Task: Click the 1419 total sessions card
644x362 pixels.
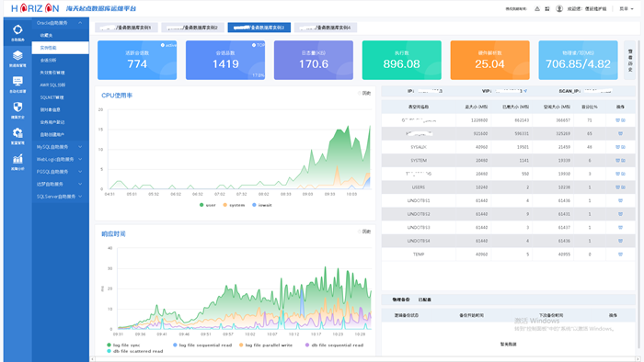Action: 225,60
